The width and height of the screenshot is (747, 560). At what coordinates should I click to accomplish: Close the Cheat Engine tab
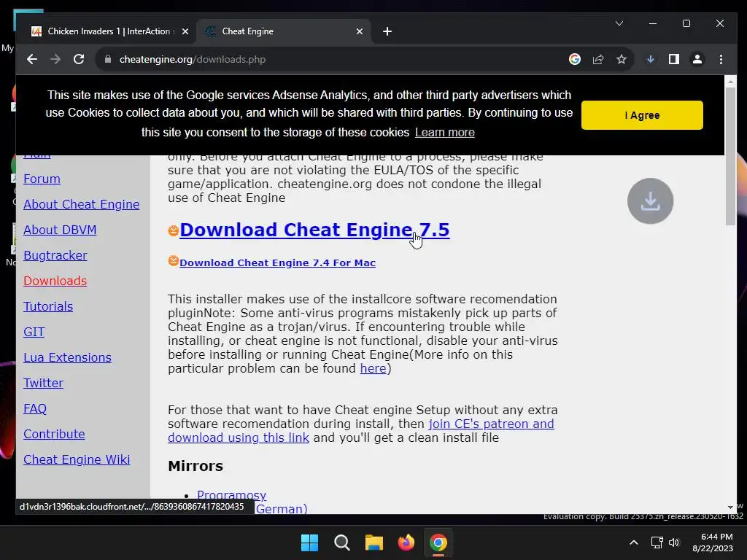[360, 31]
